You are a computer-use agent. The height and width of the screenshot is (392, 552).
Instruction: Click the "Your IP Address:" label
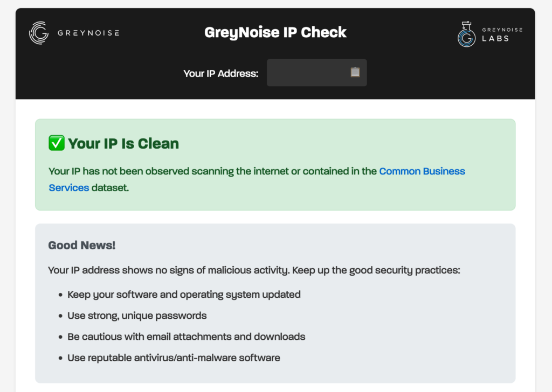[221, 73]
